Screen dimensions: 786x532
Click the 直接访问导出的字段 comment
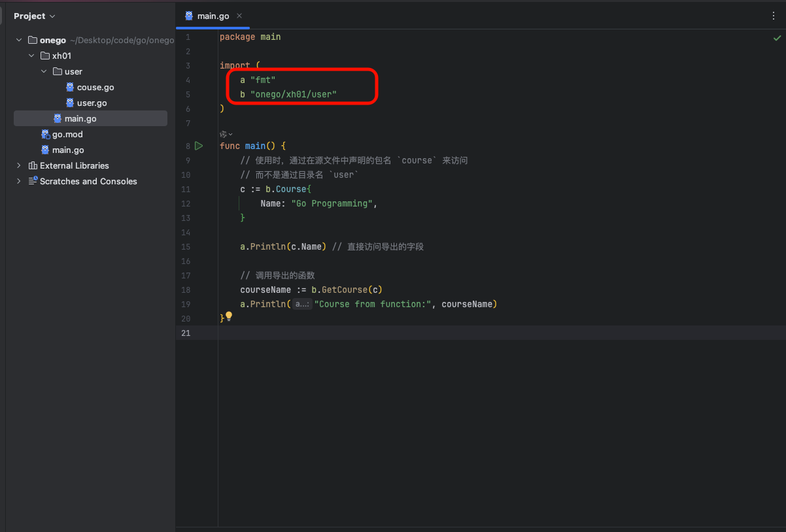(378, 246)
